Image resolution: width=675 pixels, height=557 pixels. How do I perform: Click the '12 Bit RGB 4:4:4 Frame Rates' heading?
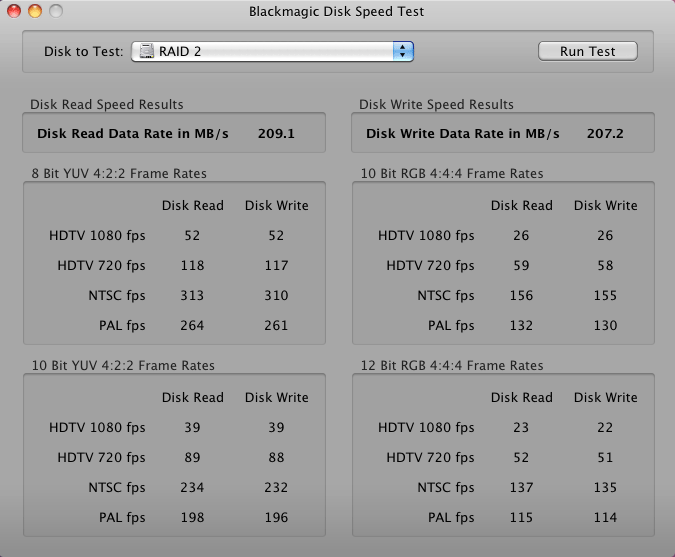(x=452, y=365)
